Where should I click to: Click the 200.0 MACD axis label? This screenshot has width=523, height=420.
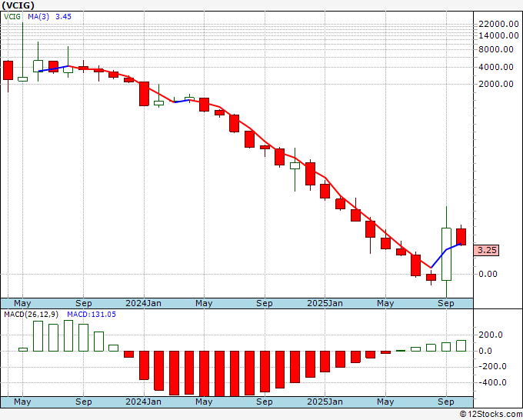(x=491, y=335)
